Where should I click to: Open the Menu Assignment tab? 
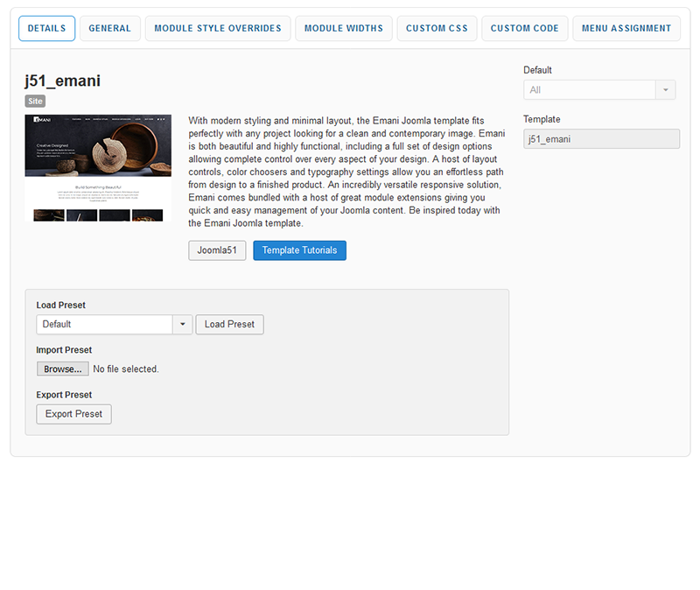point(626,28)
